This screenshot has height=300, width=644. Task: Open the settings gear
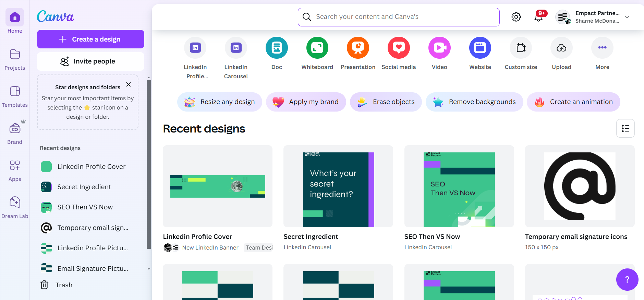pyautogui.click(x=516, y=17)
